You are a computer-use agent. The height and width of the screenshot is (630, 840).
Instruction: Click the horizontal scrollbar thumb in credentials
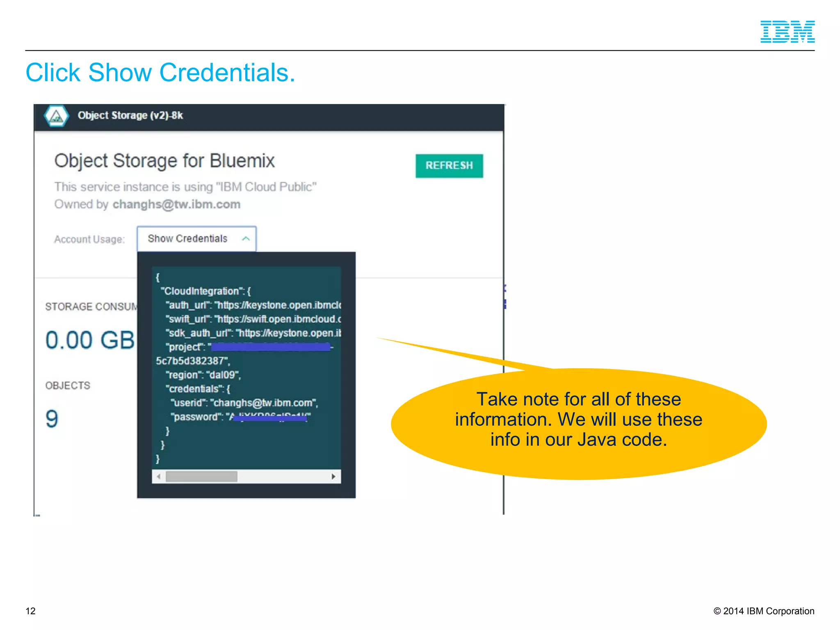pyautogui.click(x=201, y=477)
